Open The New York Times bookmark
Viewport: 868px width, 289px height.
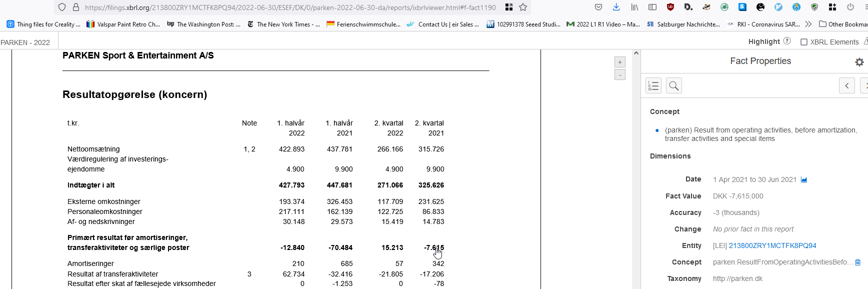click(283, 24)
